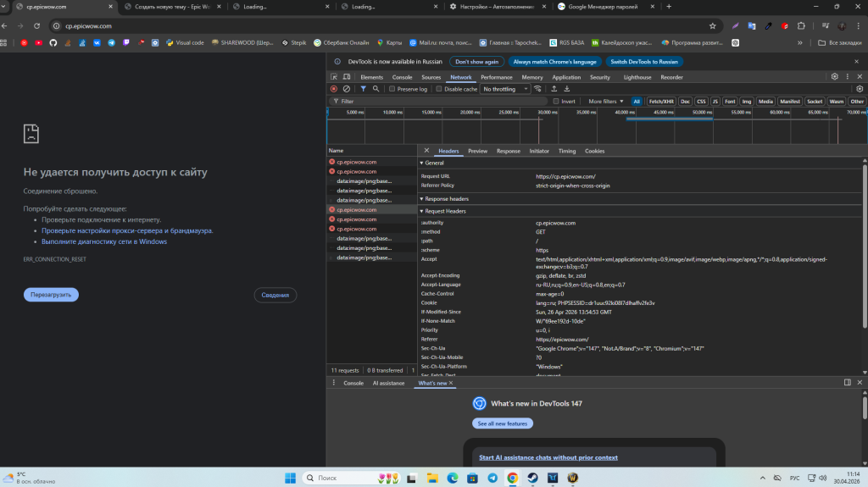Click the 30,000 ms timeline marker
Screen dimensions: 868x487
tap(547, 113)
